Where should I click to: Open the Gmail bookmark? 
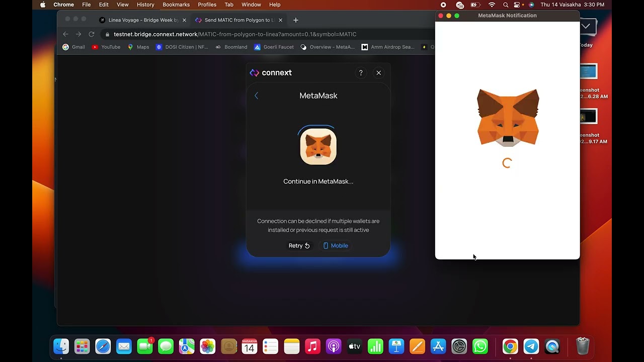click(x=73, y=47)
